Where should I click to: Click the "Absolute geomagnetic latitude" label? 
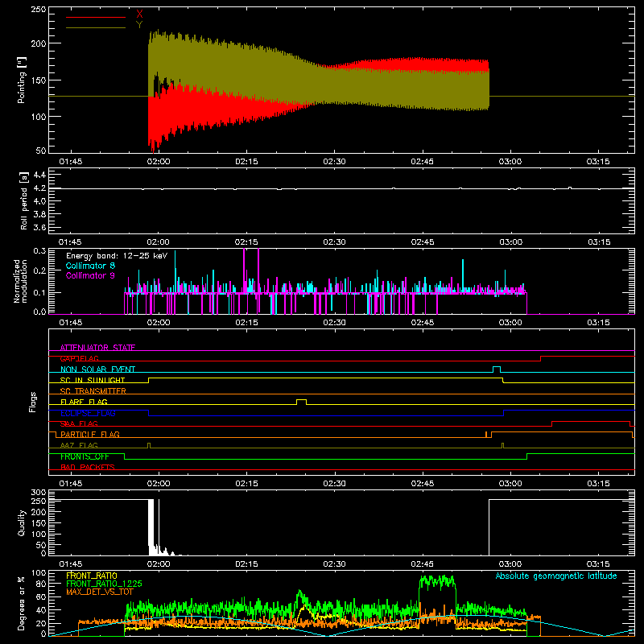pyautogui.click(x=556, y=576)
